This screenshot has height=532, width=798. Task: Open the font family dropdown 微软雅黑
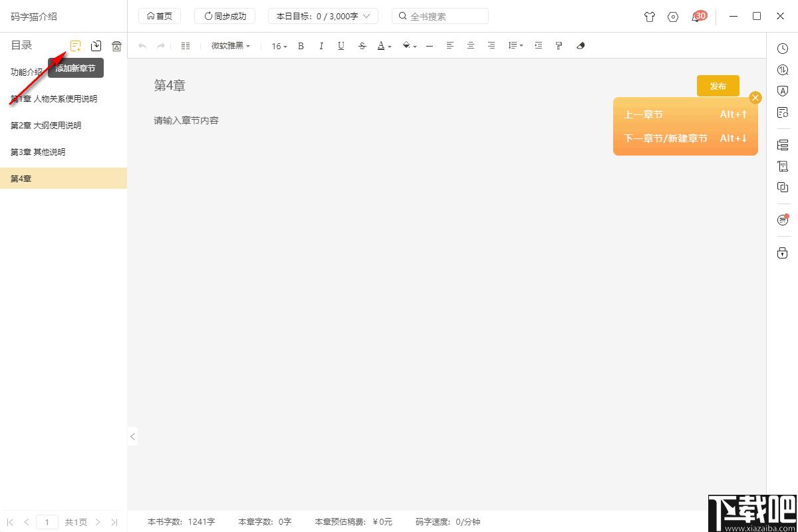(x=231, y=46)
